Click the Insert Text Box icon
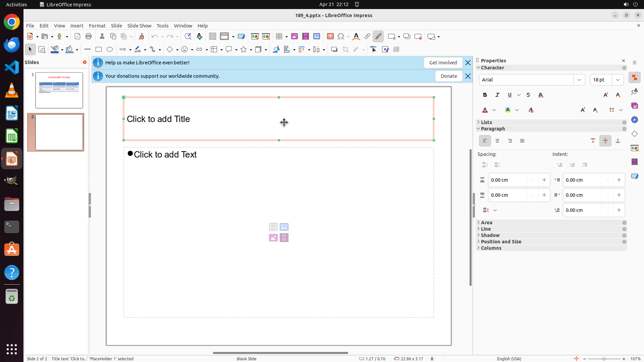The height and width of the screenshot is (362, 644). pyautogui.click(x=330, y=37)
